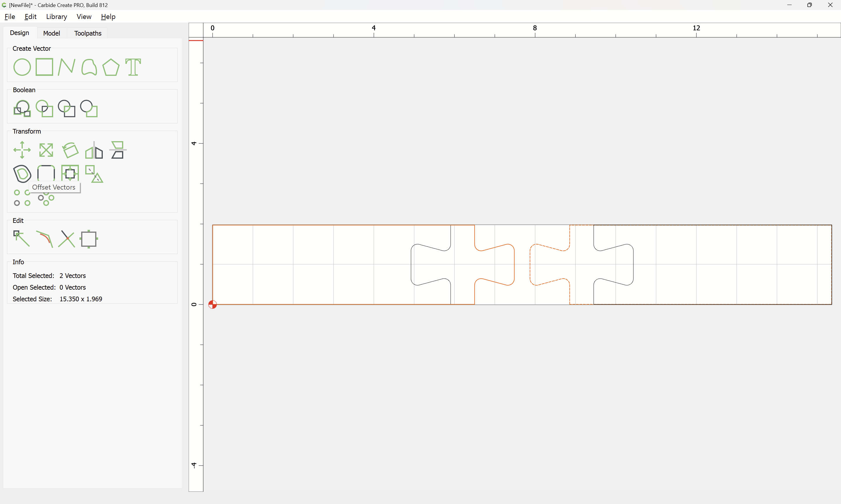Select the Mirror/Flip transform tool
The width and height of the screenshot is (841, 504).
click(x=94, y=150)
